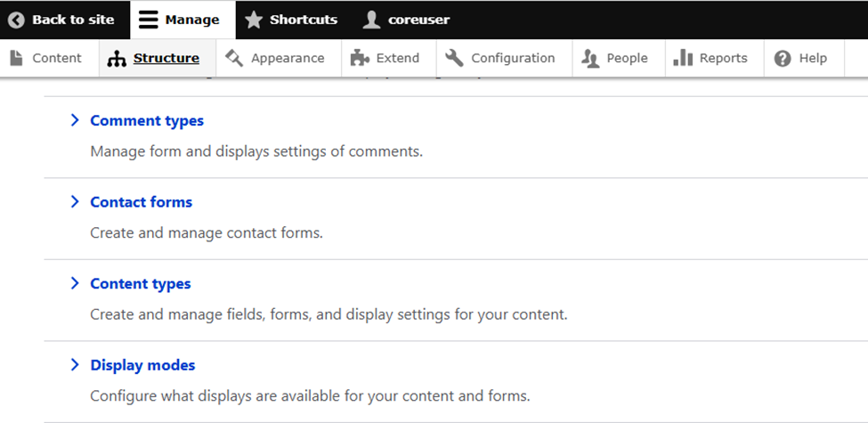
Task: Expand the Contact forms chevron
Action: coord(75,202)
